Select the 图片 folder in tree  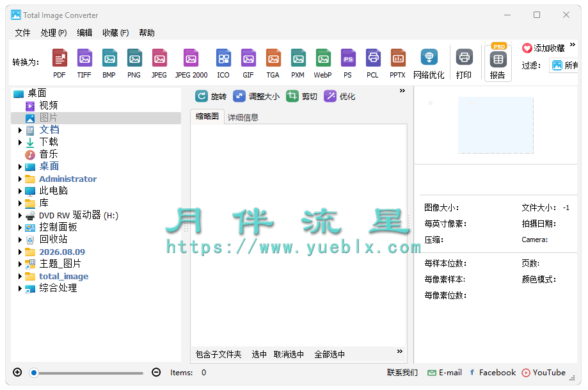(49, 118)
